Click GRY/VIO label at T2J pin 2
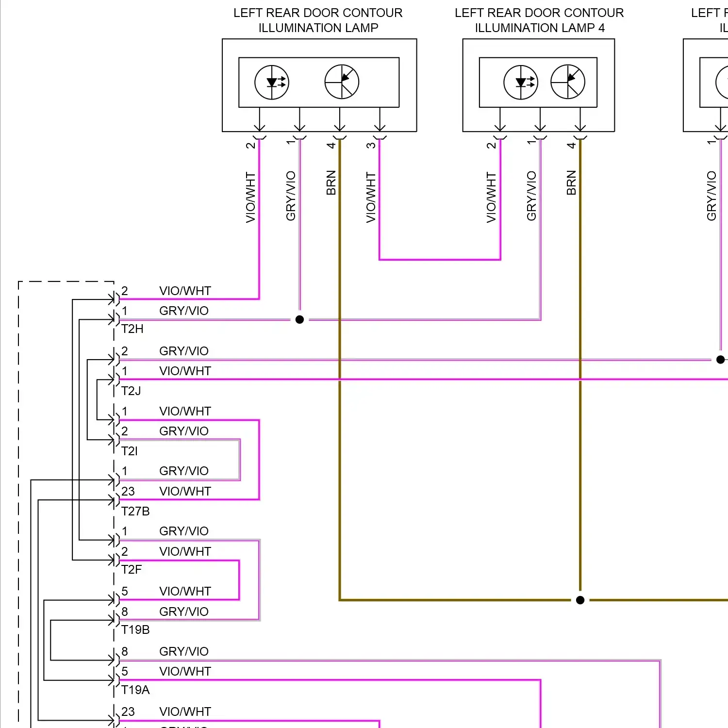728x728 pixels. point(184,351)
